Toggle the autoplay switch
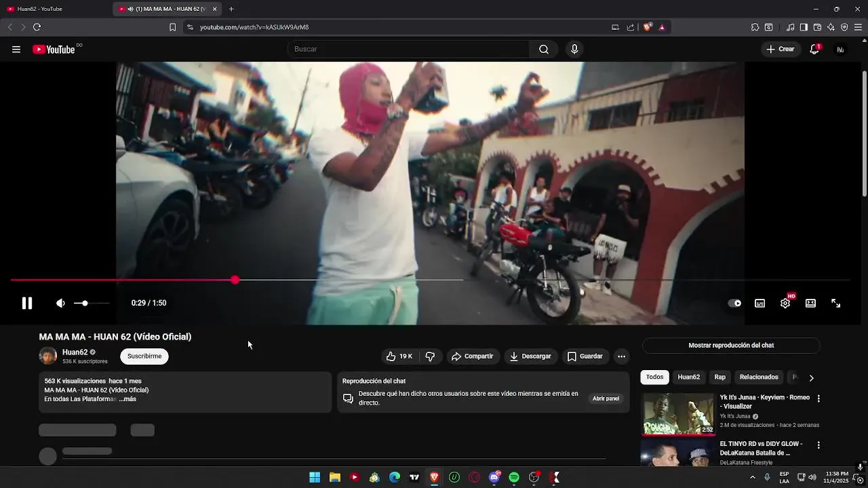 click(734, 303)
